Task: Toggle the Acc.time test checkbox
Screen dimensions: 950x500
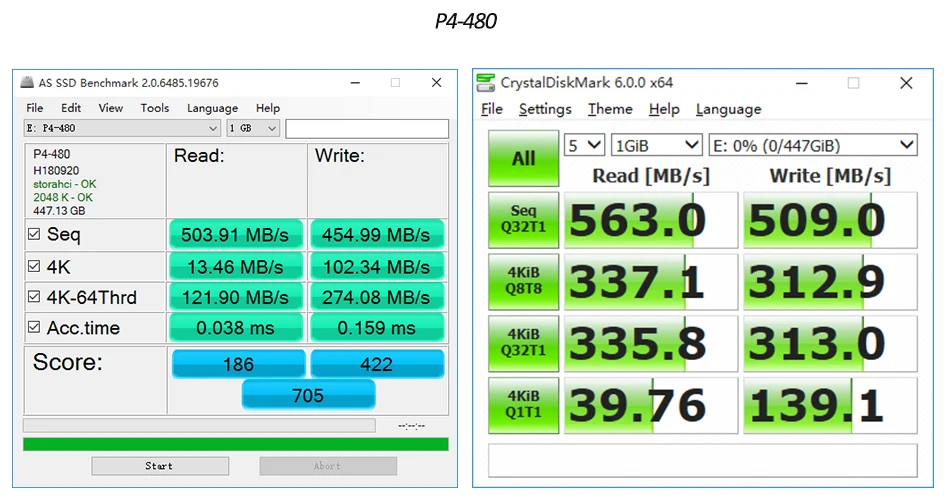Action: pyautogui.click(x=34, y=327)
